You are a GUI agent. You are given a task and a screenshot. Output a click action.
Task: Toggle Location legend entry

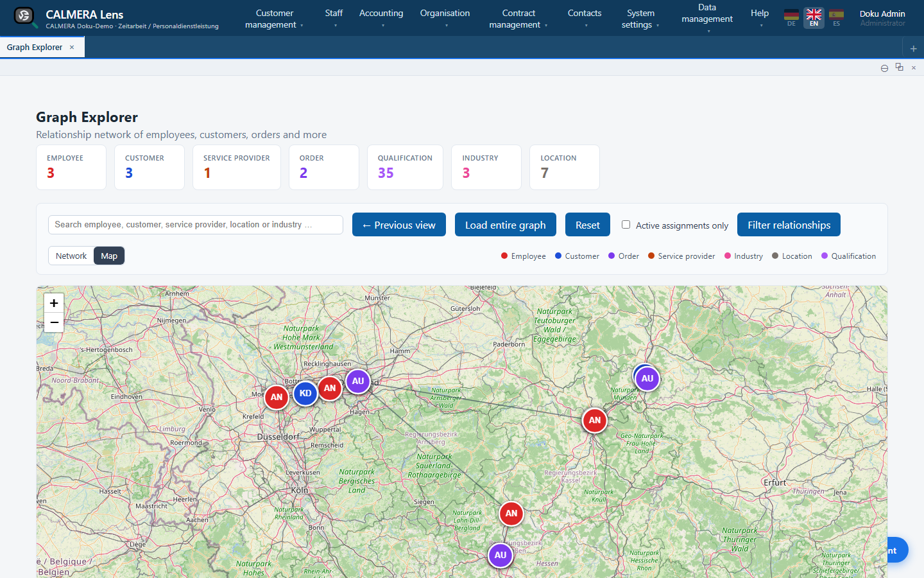(792, 256)
